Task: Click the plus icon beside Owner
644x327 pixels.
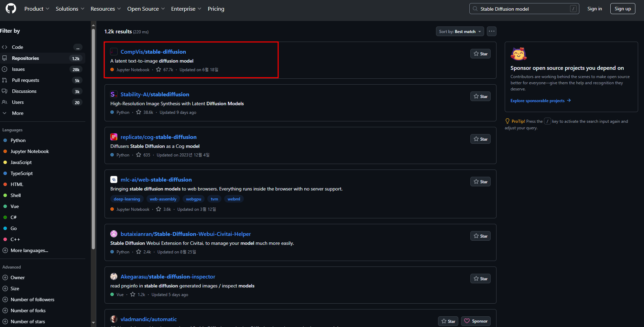Action: point(5,277)
